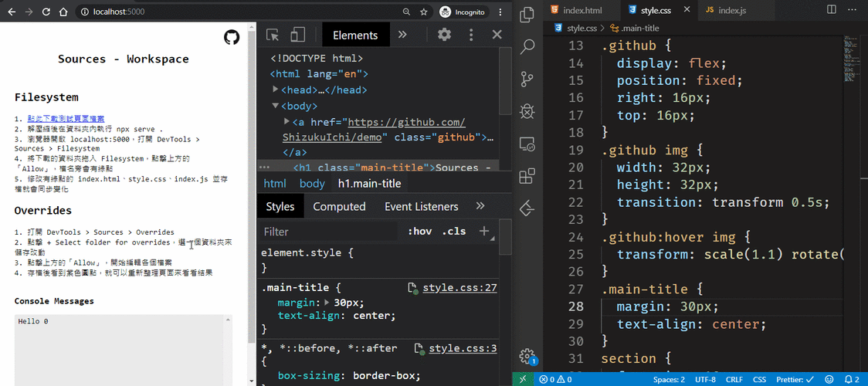Click the browser back arrow

(12, 12)
